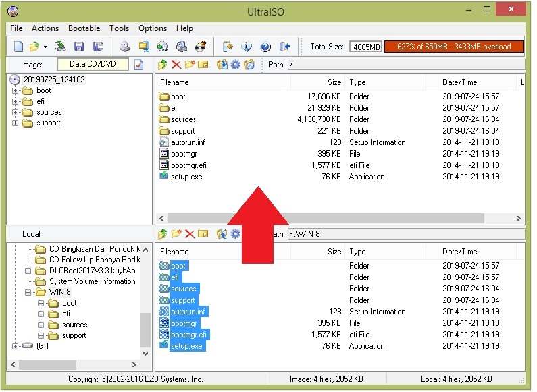This screenshot has height=392, width=537.
Task: Expand the DLCBoot2017v3.3 folder in Local tree
Action: tap(28, 271)
